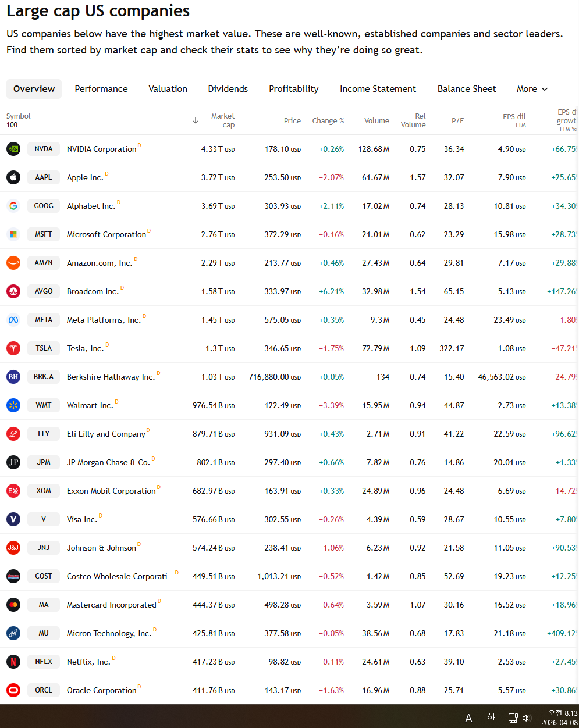The image size is (579, 728).
Task: Click the market cap sort arrow icon
Action: pyautogui.click(x=196, y=121)
